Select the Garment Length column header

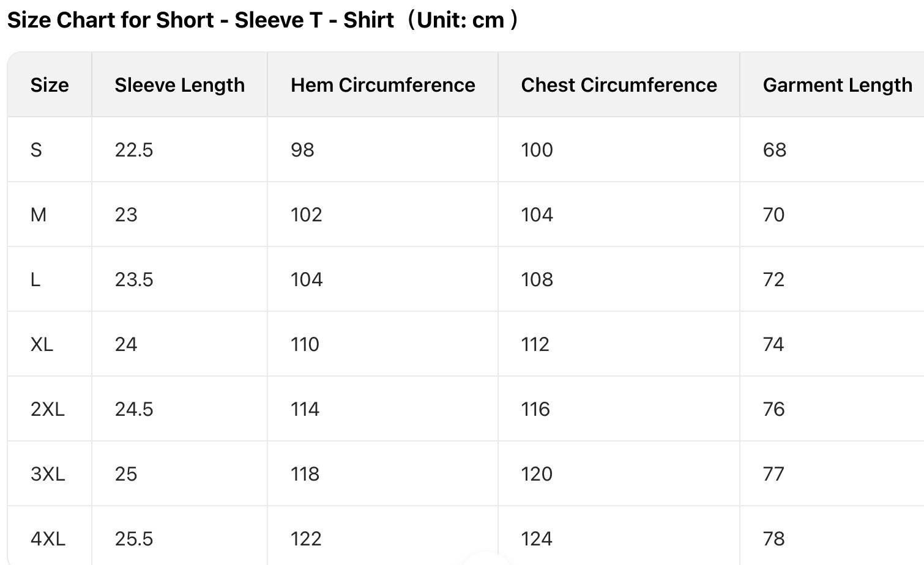click(x=837, y=85)
